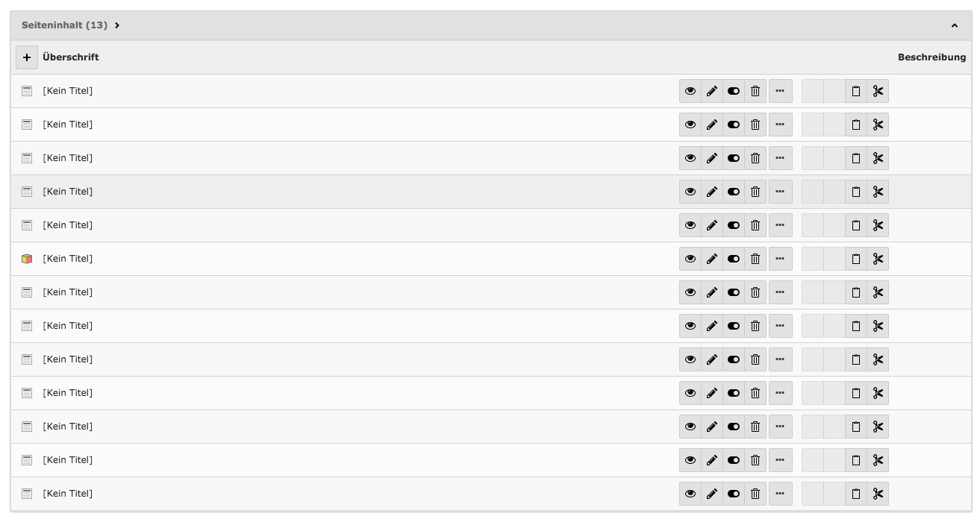View the fifth row with eye icon
Viewport: 980px width, 525px height.
690,225
